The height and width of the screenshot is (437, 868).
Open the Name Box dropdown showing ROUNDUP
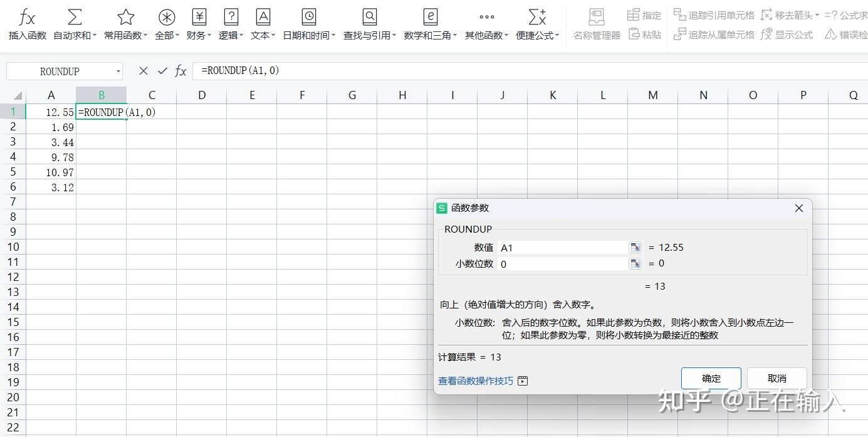[x=119, y=71]
